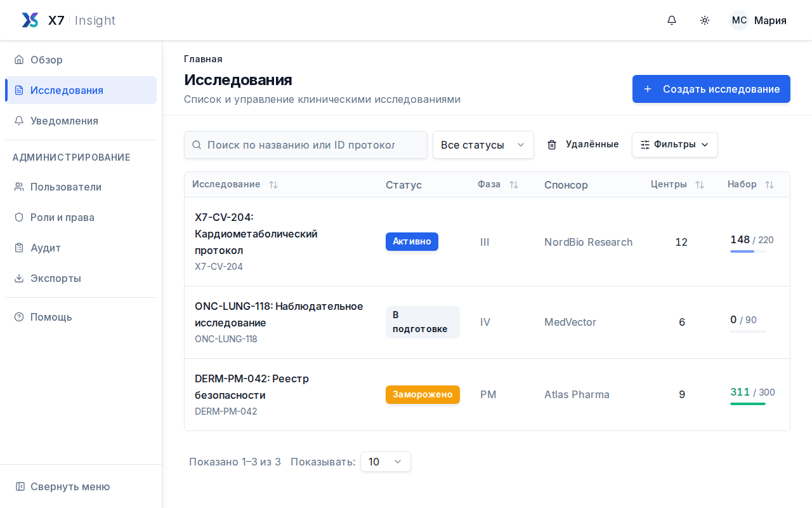Click centers value 6 for ONC-LUNG-118
The width and height of the screenshot is (812, 508).
pyautogui.click(x=682, y=322)
